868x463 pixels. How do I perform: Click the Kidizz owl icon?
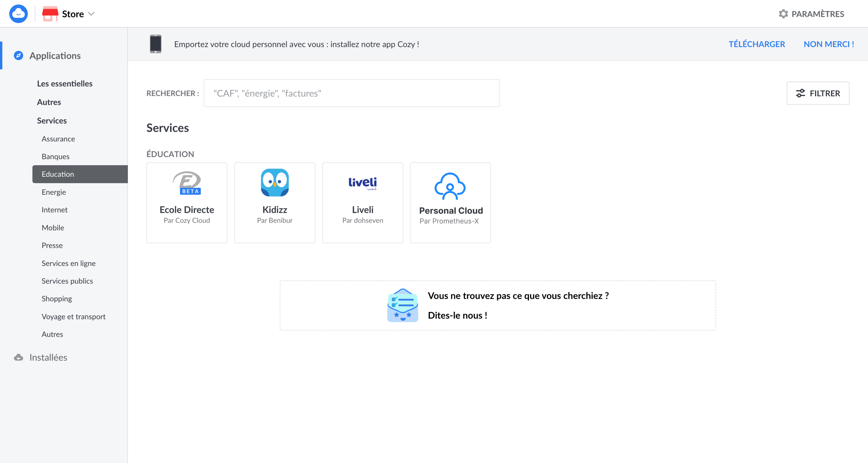275,182
